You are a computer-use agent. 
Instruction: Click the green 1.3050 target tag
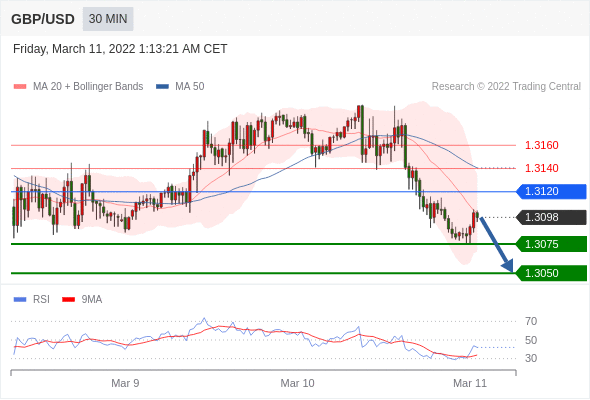point(551,273)
